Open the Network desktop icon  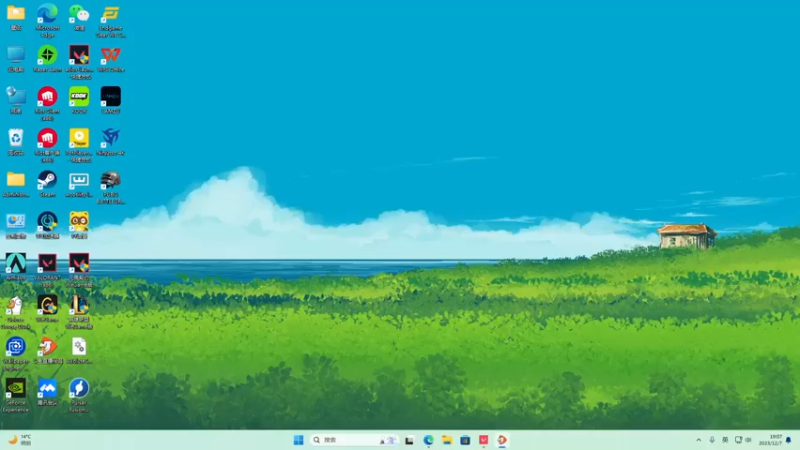(16, 100)
